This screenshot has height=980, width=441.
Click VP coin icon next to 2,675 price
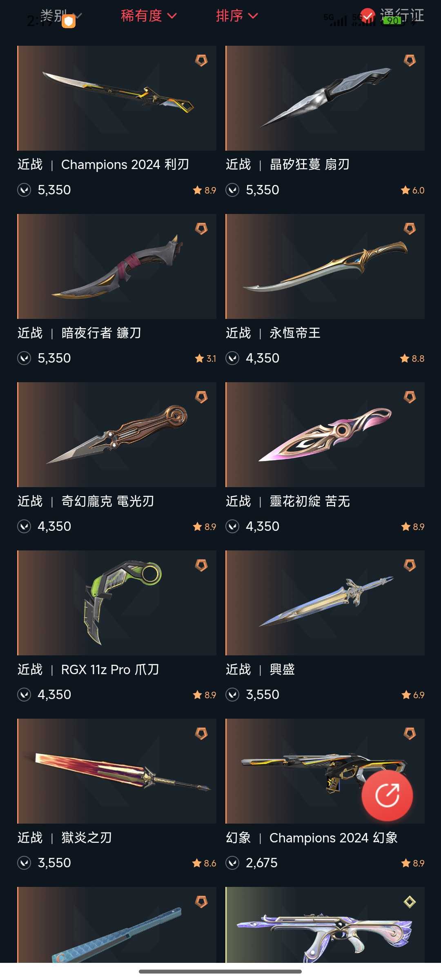[x=232, y=863]
